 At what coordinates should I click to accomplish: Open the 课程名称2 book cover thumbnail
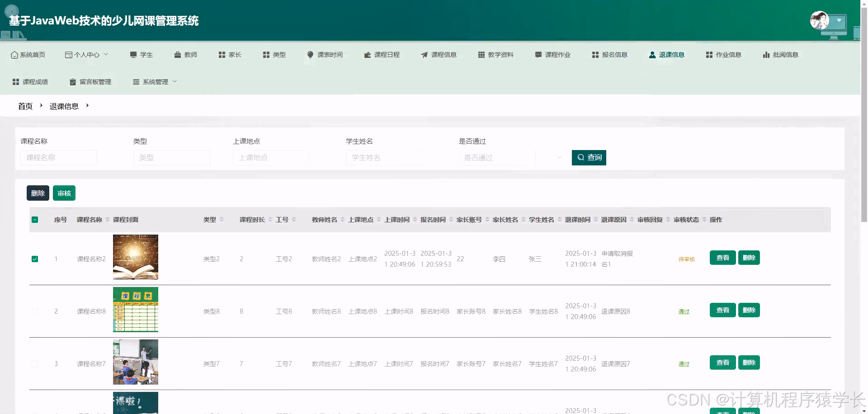click(x=136, y=257)
